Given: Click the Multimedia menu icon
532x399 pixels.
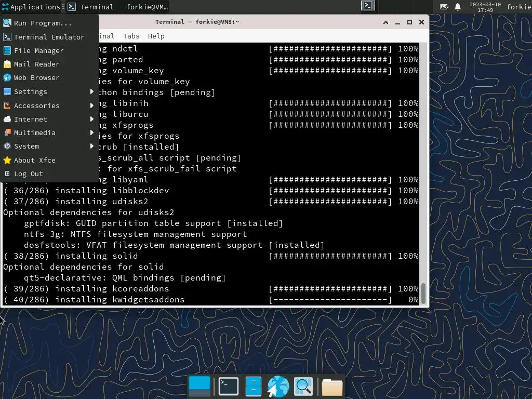Looking at the screenshot, I should click(x=7, y=132).
